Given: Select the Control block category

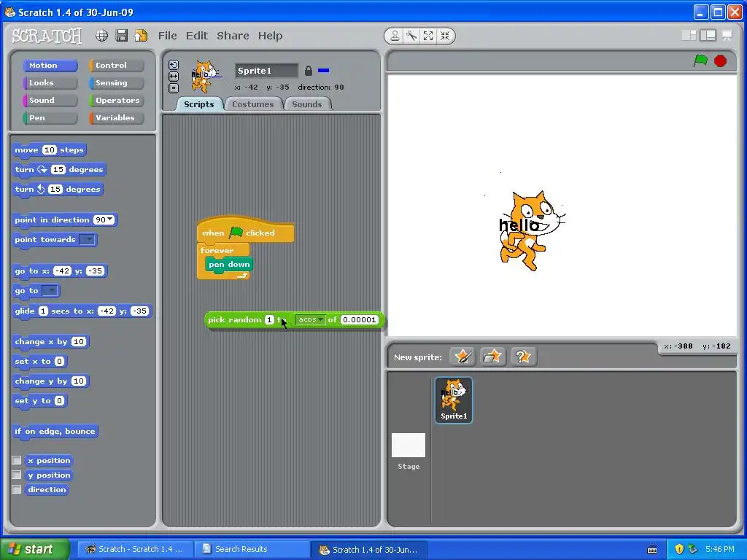Looking at the screenshot, I should coord(117,65).
